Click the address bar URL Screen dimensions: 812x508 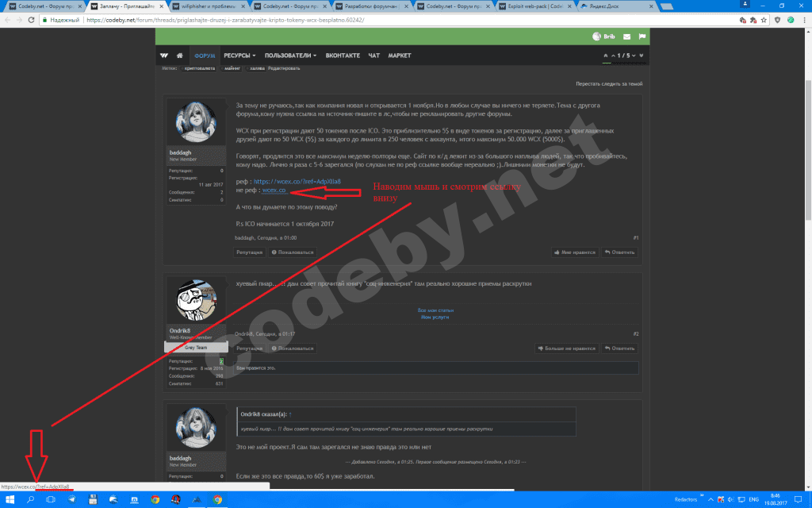[225, 20]
